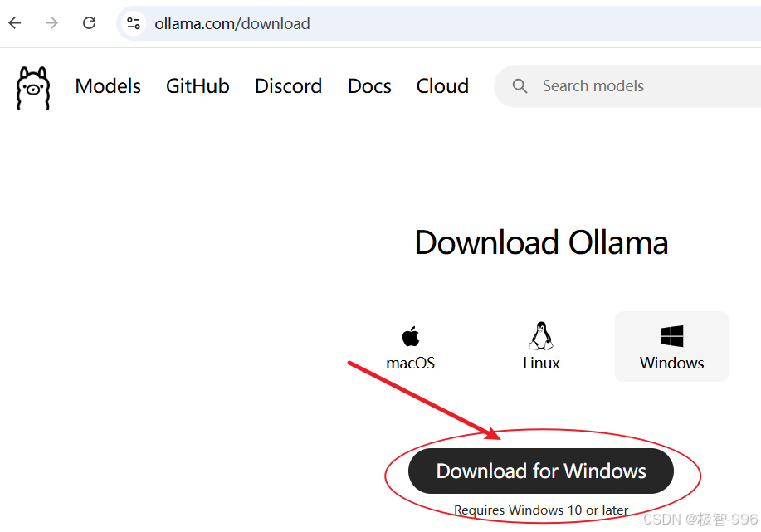Open site information icon in address bar
The width and height of the screenshot is (761, 532).
click(x=134, y=23)
